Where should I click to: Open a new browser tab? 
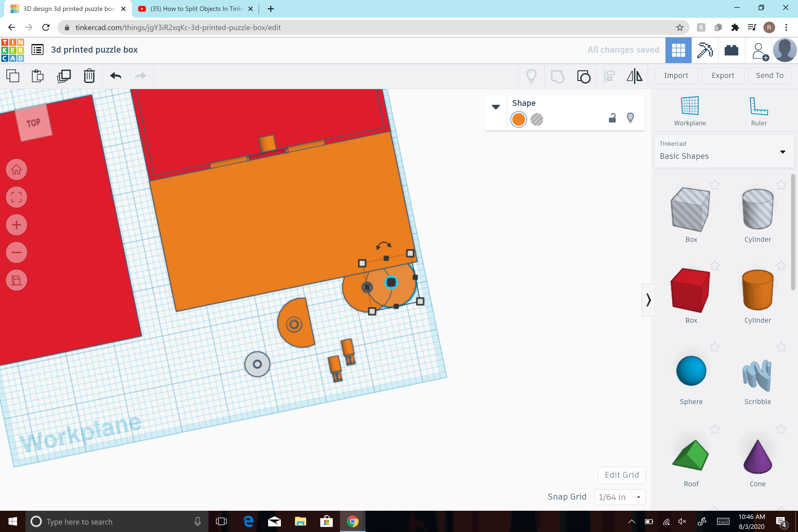click(x=271, y=9)
